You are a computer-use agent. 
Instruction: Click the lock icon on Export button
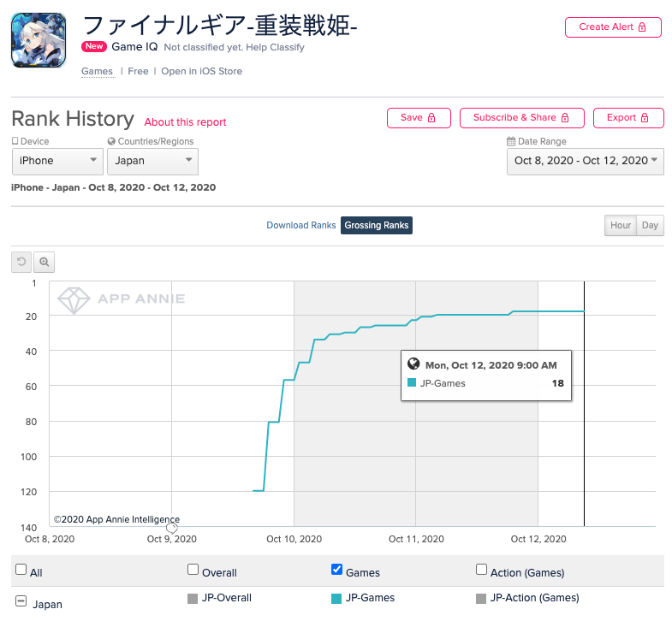[x=645, y=118]
